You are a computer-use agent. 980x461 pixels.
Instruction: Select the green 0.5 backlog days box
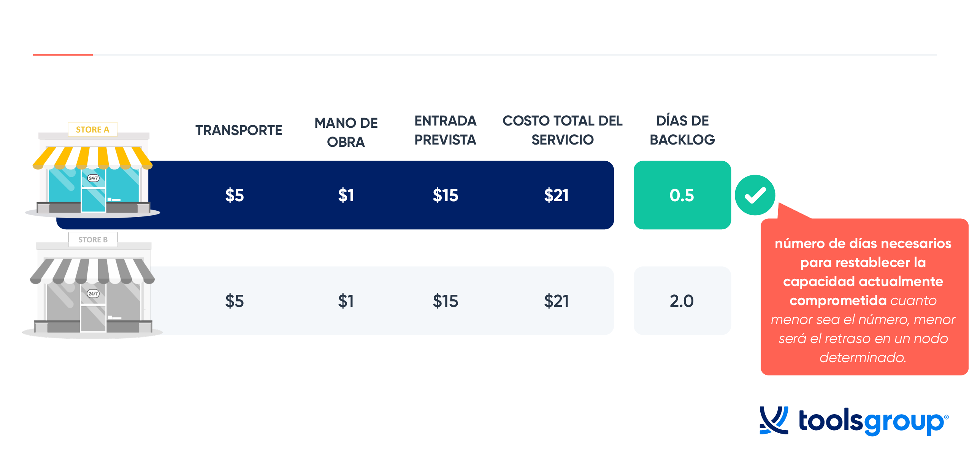click(682, 195)
